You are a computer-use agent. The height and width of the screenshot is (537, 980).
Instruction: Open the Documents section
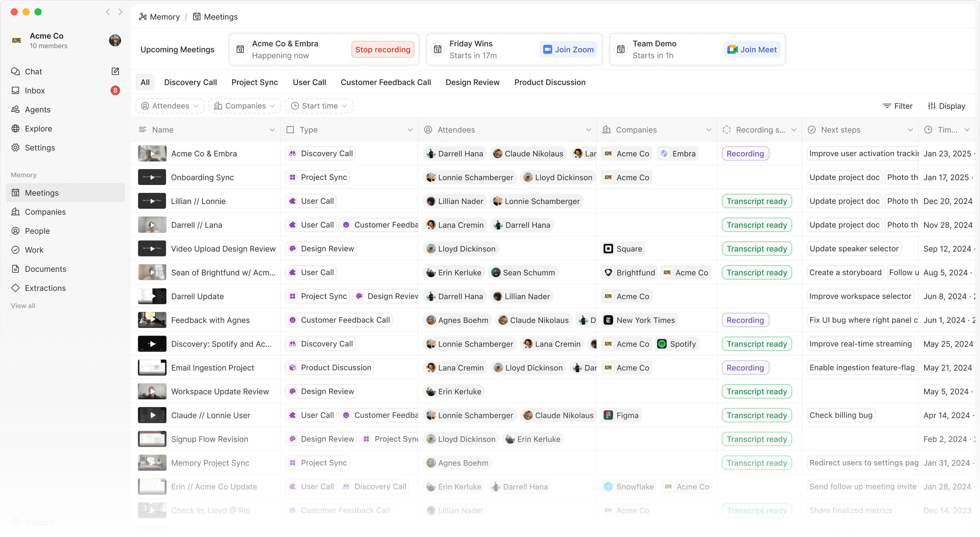(x=46, y=269)
